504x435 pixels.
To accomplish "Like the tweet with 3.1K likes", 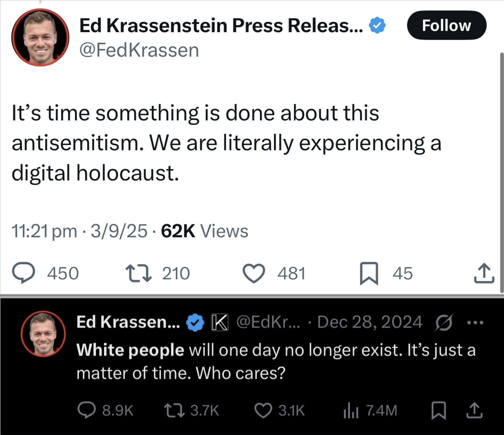I will click(263, 411).
